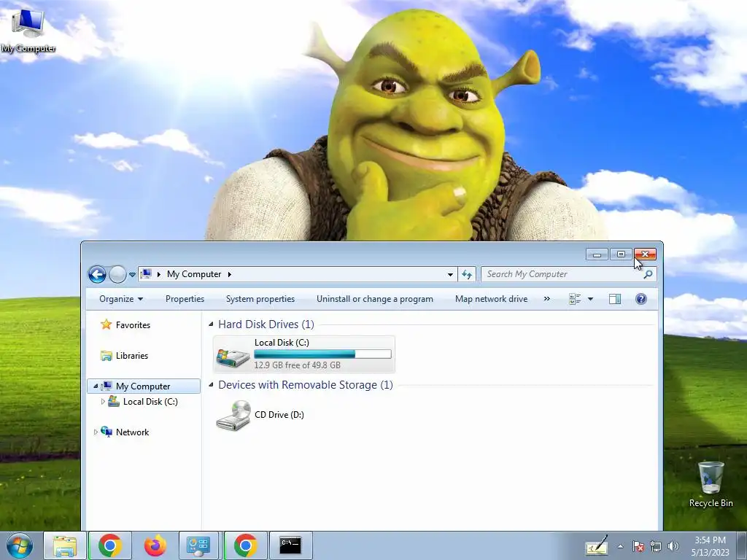This screenshot has height=560, width=747.
Task: Click the Hard Disk Drives (1) heading
Action: [266, 324]
